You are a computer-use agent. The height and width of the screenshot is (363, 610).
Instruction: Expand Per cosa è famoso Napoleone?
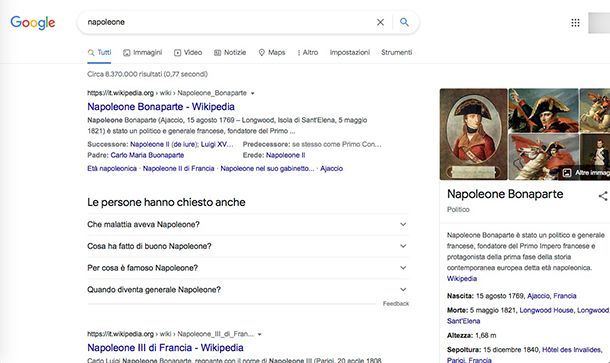coord(248,268)
